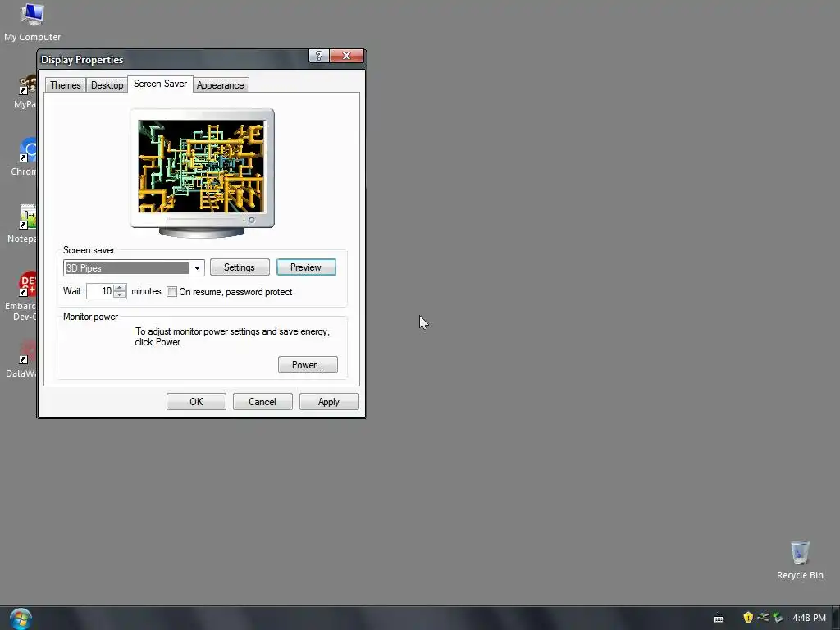Select the Screen Saver tab
The image size is (840, 630).
[160, 84]
